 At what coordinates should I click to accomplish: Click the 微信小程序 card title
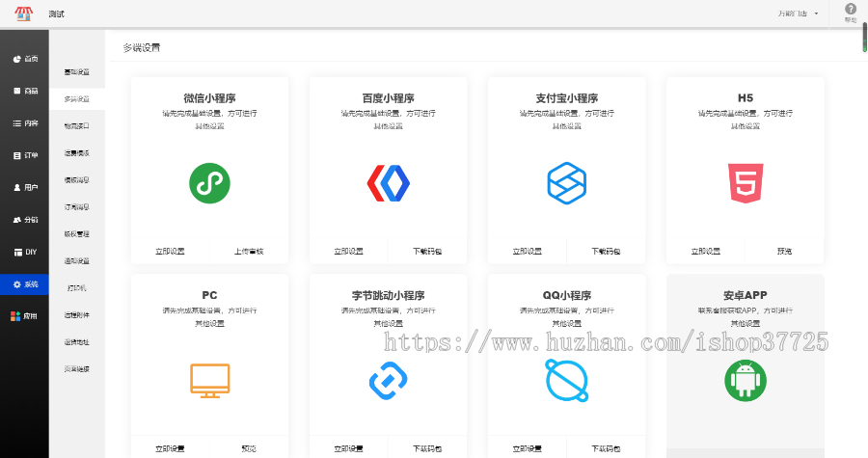point(210,98)
